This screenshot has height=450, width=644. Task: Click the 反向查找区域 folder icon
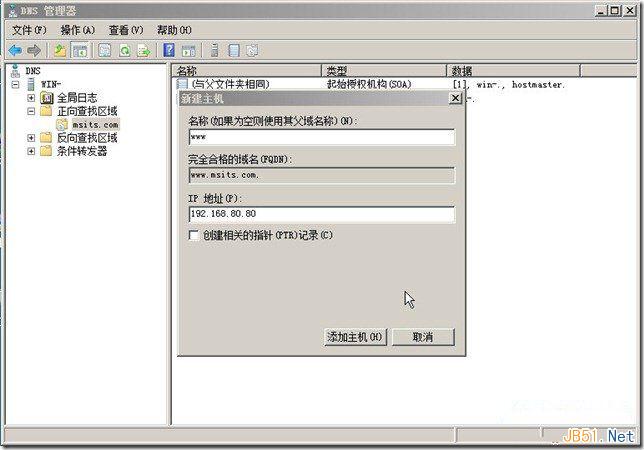[x=46, y=138]
